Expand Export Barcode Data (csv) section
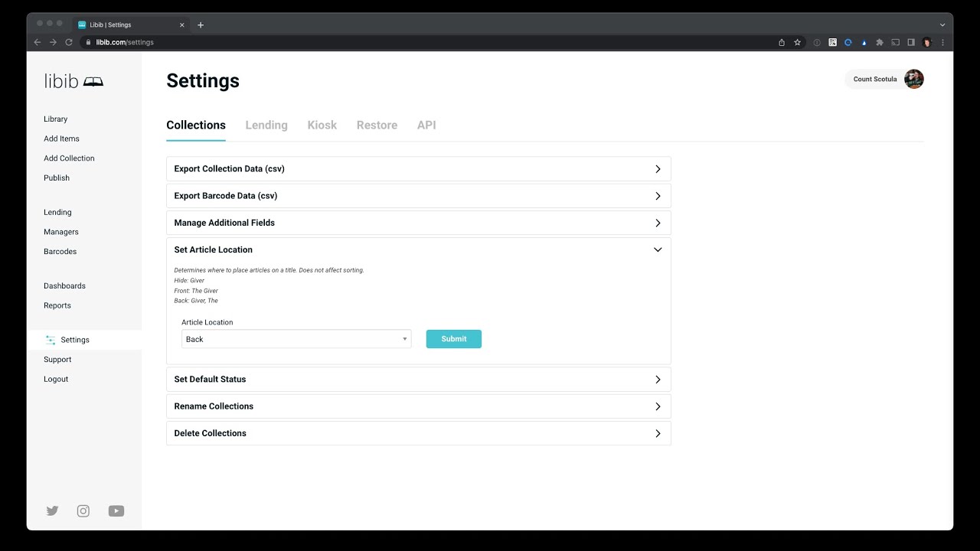Image resolution: width=980 pixels, height=551 pixels. tap(419, 196)
